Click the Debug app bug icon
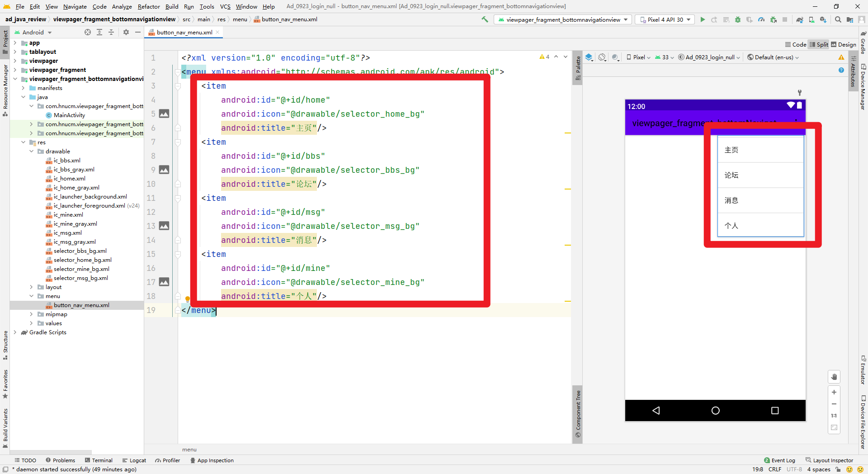Viewport: 868px width, 474px height. pyautogui.click(x=738, y=19)
